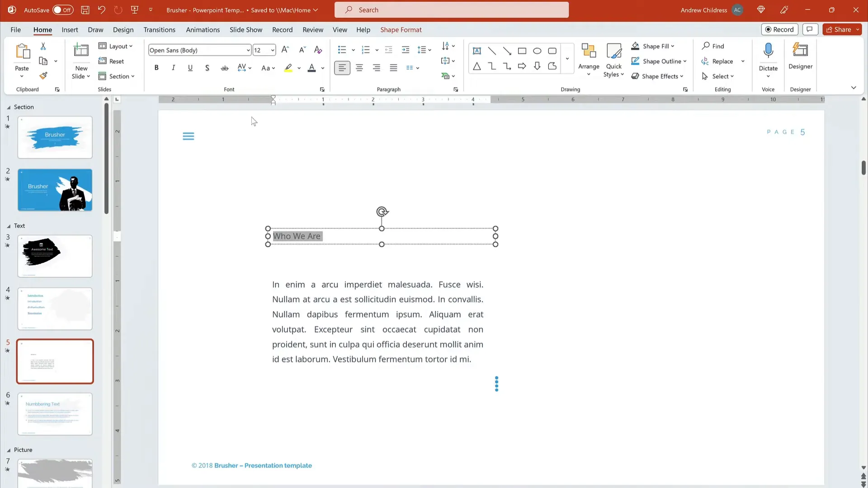Screen dimensions: 868x488
Task: Apply strikethrough formatting
Action: pos(224,68)
